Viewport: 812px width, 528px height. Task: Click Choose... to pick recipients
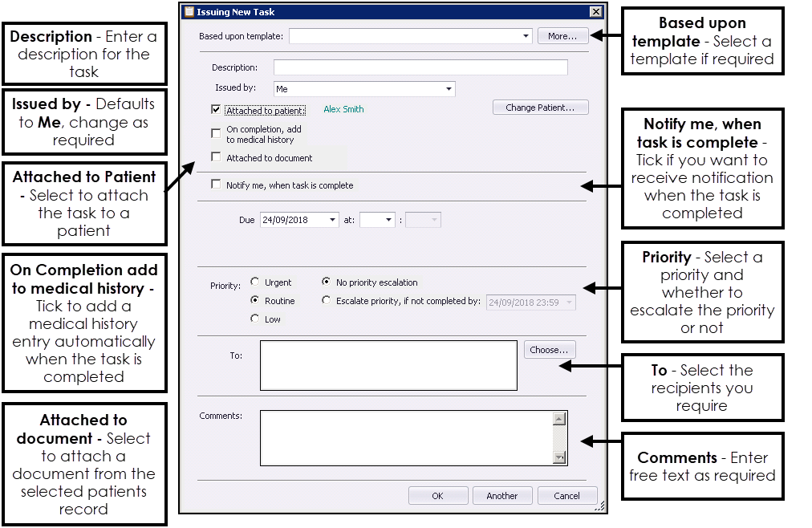(x=550, y=350)
